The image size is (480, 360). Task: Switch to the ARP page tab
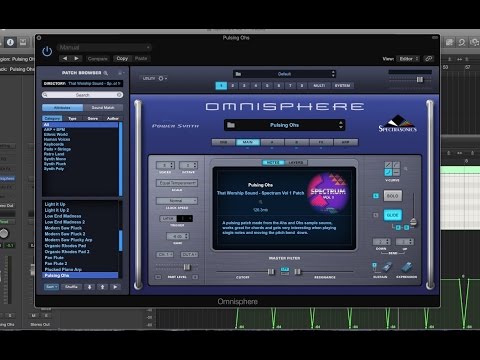click(346, 142)
